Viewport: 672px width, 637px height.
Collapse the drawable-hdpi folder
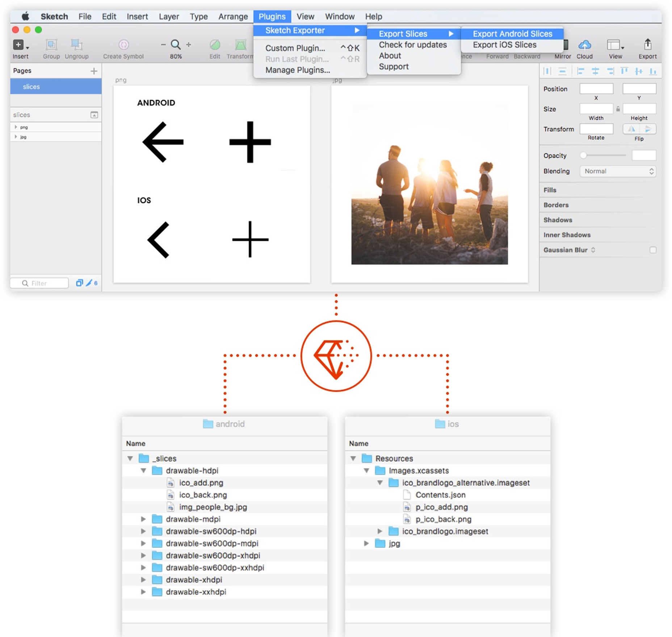pos(143,471)
